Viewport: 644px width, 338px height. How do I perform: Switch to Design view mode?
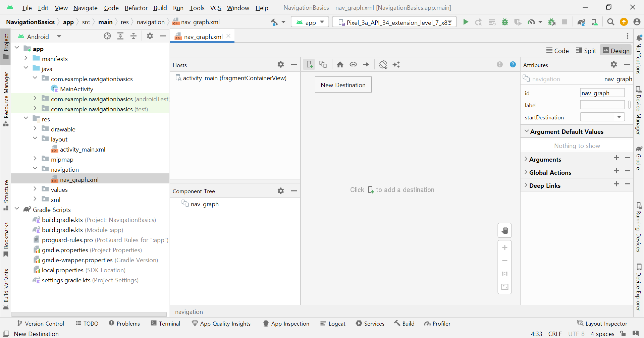(x=616, y=51)
